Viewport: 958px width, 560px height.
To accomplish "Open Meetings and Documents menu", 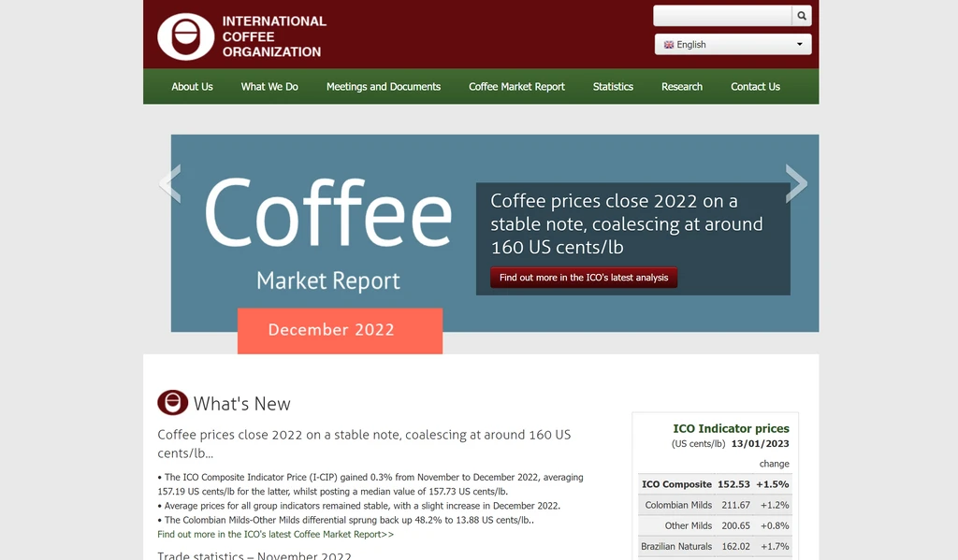I will pyautogui.click(x=383, y=87).
